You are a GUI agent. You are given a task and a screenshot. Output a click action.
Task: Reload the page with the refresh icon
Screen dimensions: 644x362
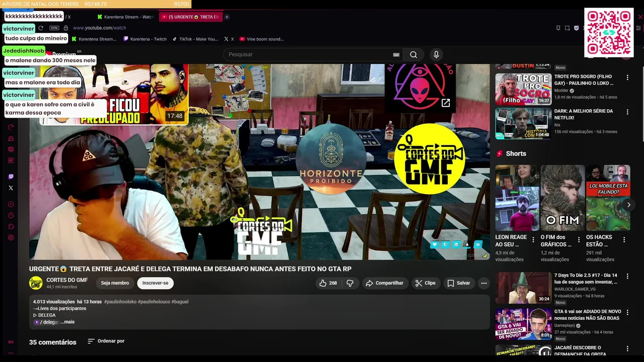[41, 28]
